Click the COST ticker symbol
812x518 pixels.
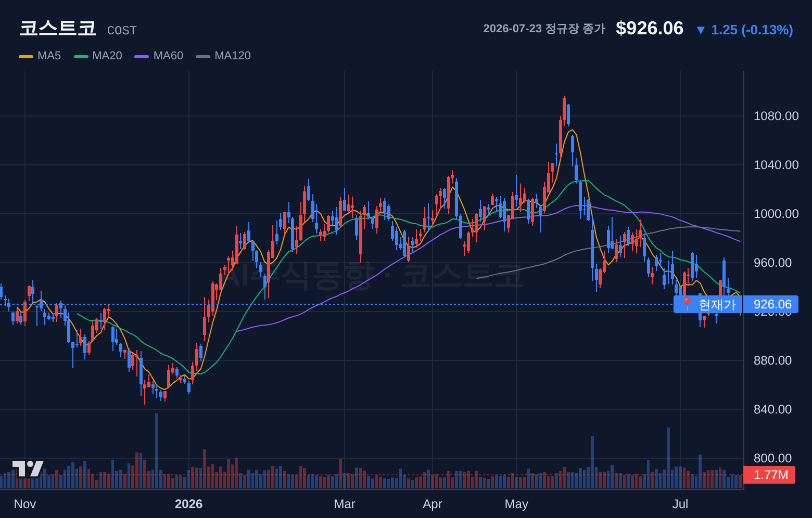pyautogui.click(x=122, y=31)
